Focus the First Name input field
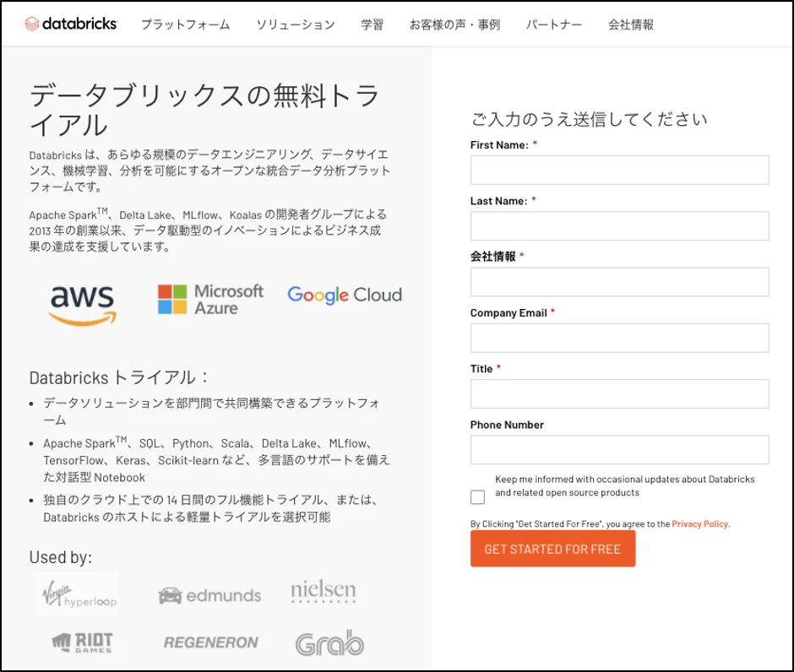 point(620,170)
